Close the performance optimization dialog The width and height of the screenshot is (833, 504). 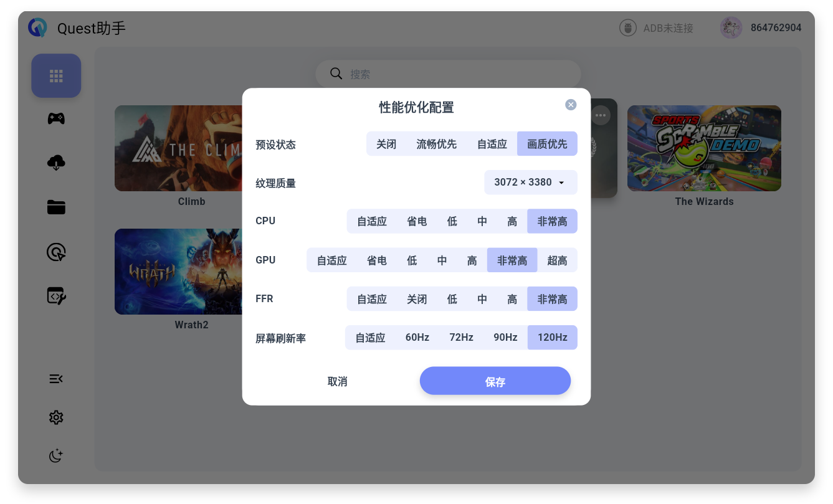(571, 105)
